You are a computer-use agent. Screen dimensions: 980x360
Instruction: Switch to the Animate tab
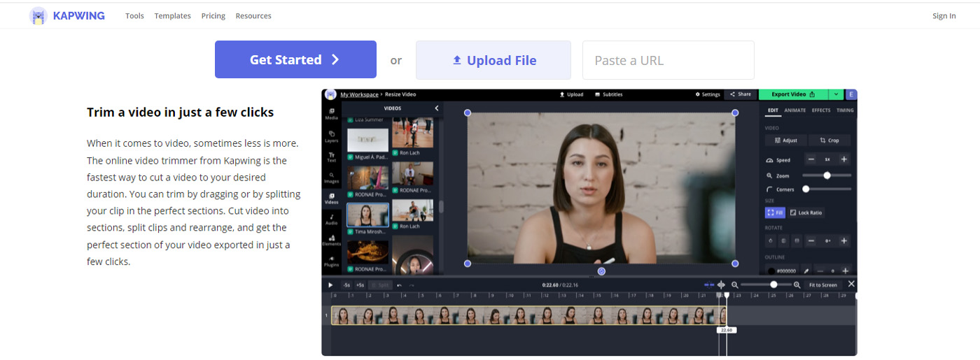(x=794, y=110)
